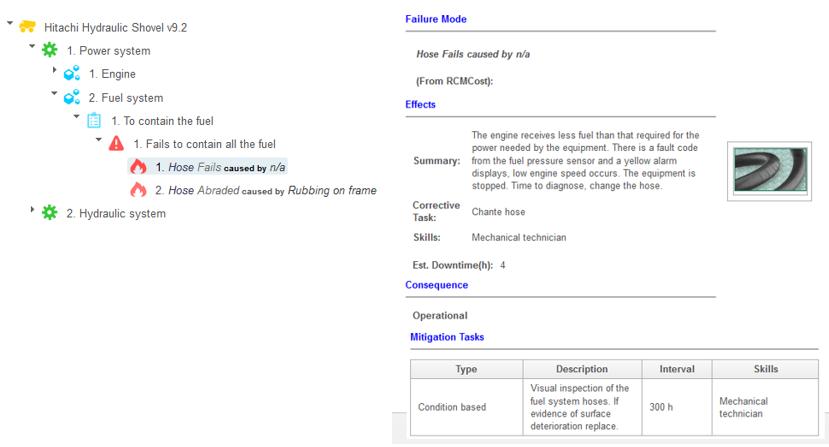The height and width of the screenshot is (447, 829).
Task: Click the green gear icon beside Power system
Action: (50, 50)
